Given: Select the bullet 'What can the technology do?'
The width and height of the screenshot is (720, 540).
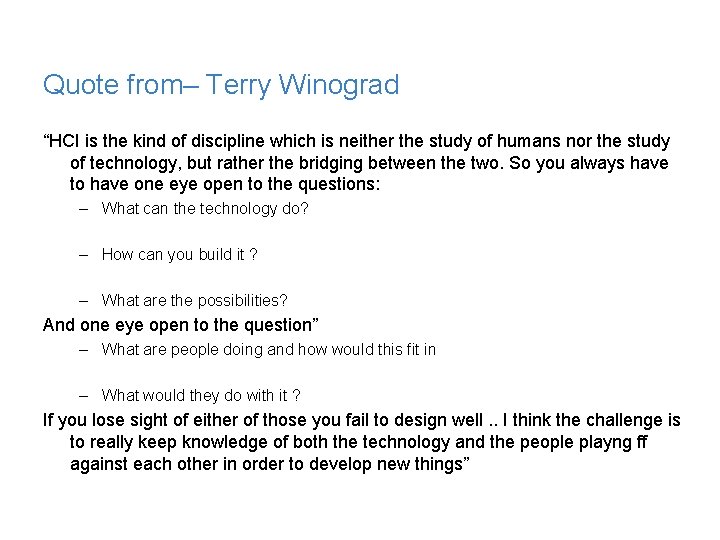Looking at the screenshot, I should 205,209.
